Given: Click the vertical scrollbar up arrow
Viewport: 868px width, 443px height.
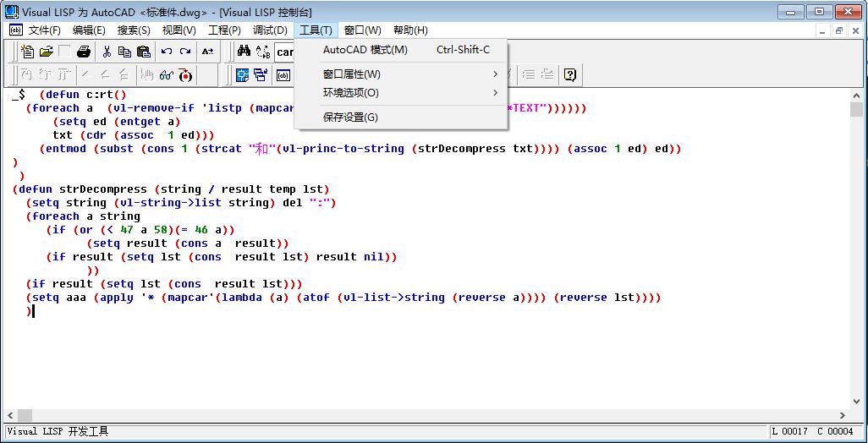Looking at the screenshot, I should [x=856, y=96].
